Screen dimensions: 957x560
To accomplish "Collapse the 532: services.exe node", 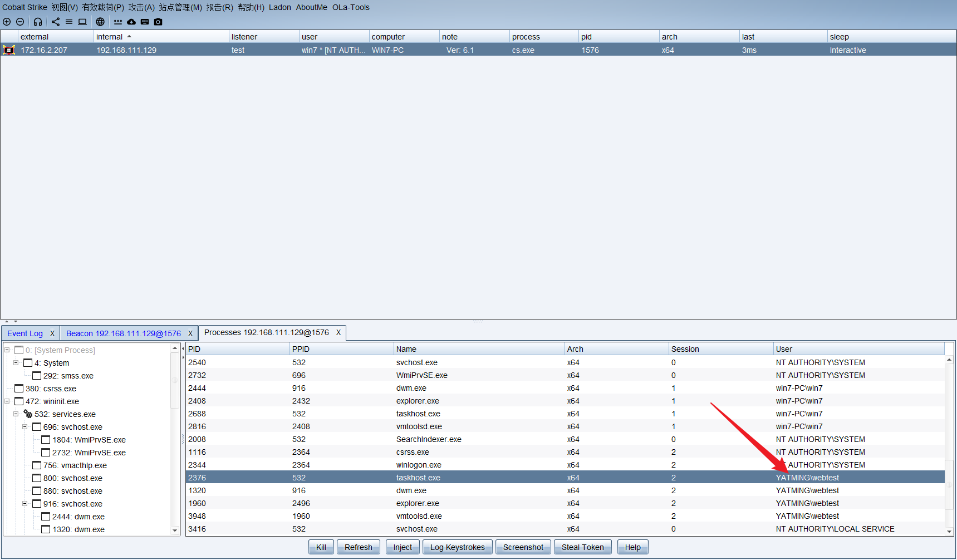I will [16, 414].
